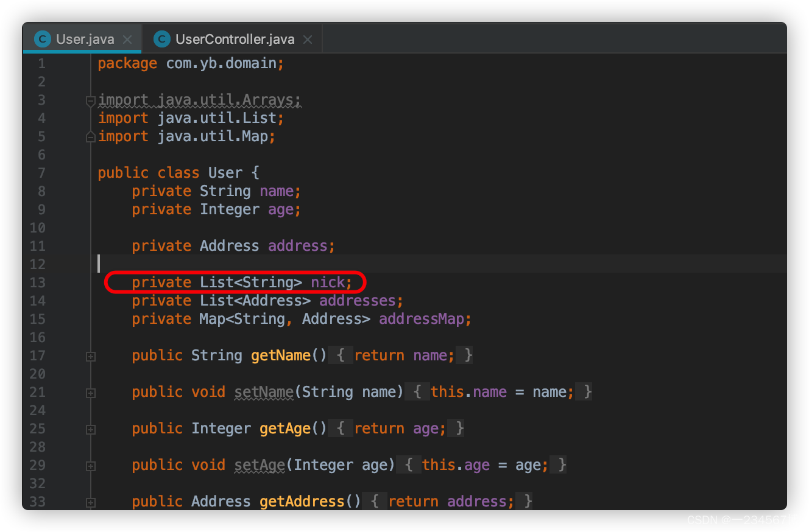Viewport: 809px width, 532px height.
Task: Toggle fold for the getAge method at line 25
Action: pyautogui.click(x=90, y=429)
